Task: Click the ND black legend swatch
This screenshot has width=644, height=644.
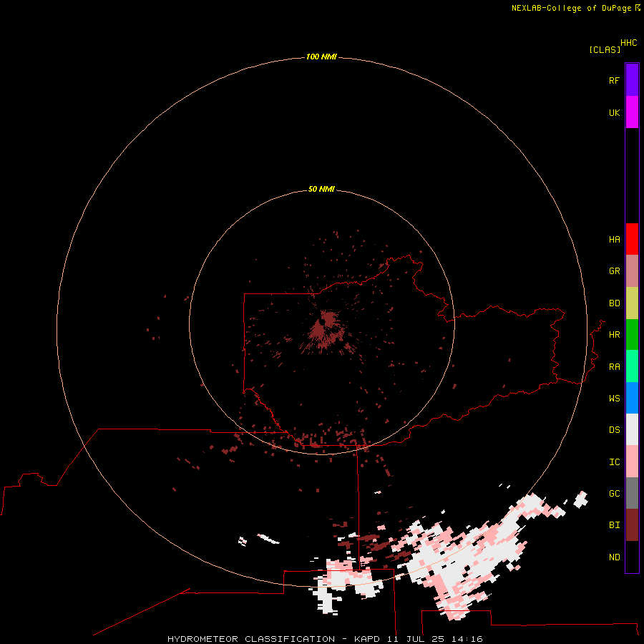Action: pos(632,557)
